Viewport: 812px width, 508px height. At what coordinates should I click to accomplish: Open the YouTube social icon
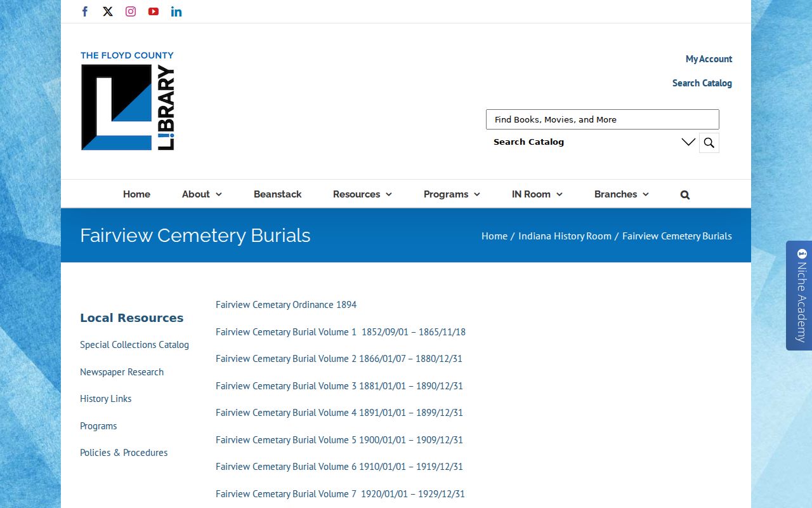point(154,11)
